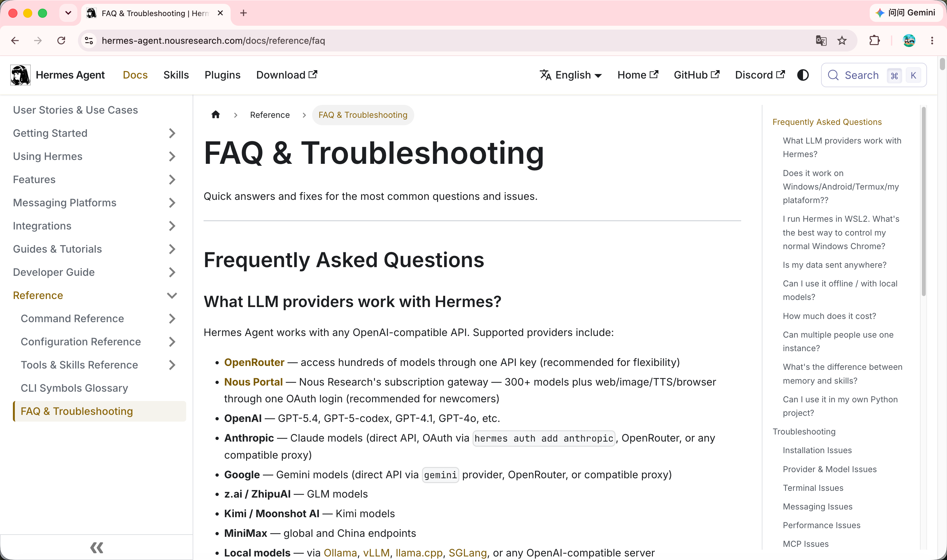
Task: Open the Plugins nav item
Action: (x=222, y=75)
